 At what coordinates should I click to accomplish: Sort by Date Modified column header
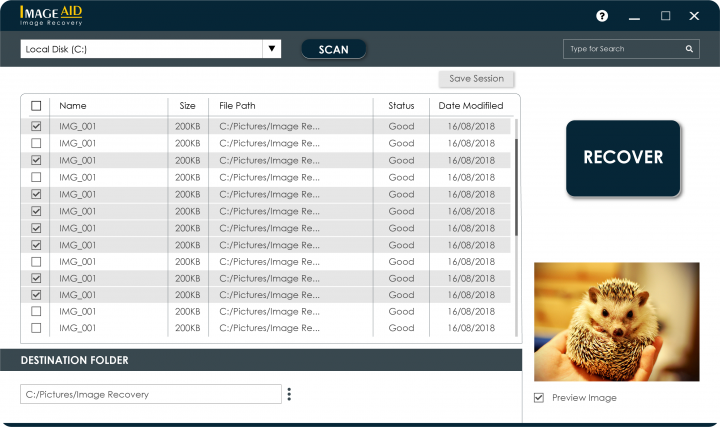pos(471,106)
